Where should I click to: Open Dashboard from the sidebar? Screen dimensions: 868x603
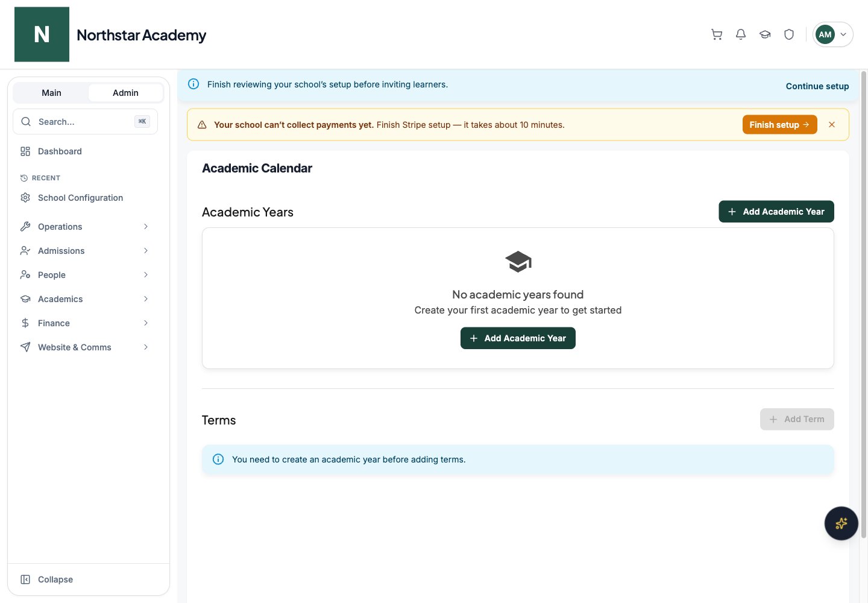point(85,151)
